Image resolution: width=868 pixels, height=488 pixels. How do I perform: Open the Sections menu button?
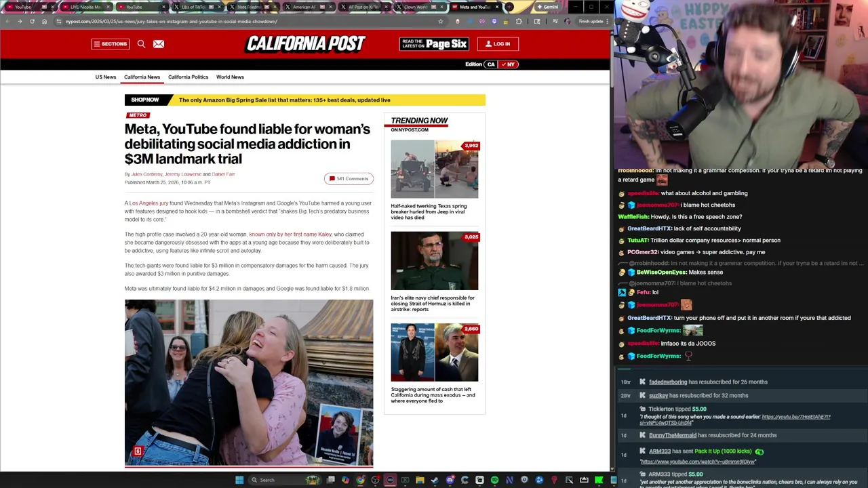click(x=110, y=44)
